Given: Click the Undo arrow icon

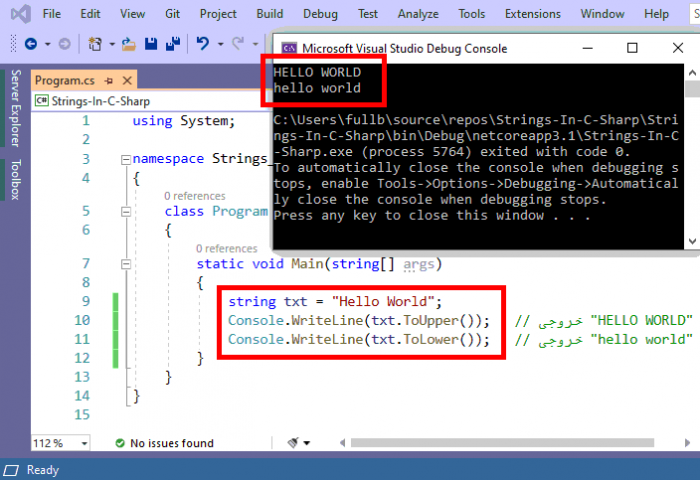Looking at the screenshot, I should point(204,44).
